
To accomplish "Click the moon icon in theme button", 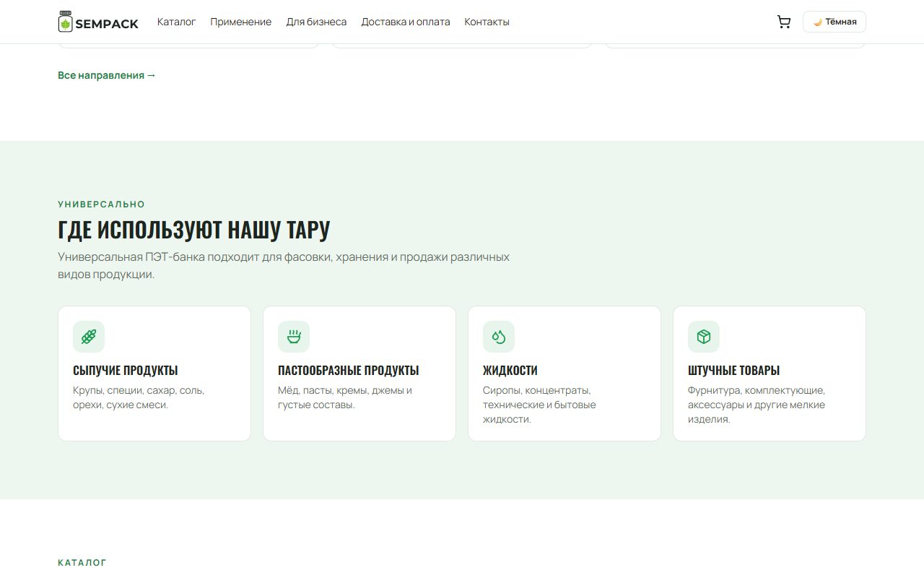I will [818, 22].
